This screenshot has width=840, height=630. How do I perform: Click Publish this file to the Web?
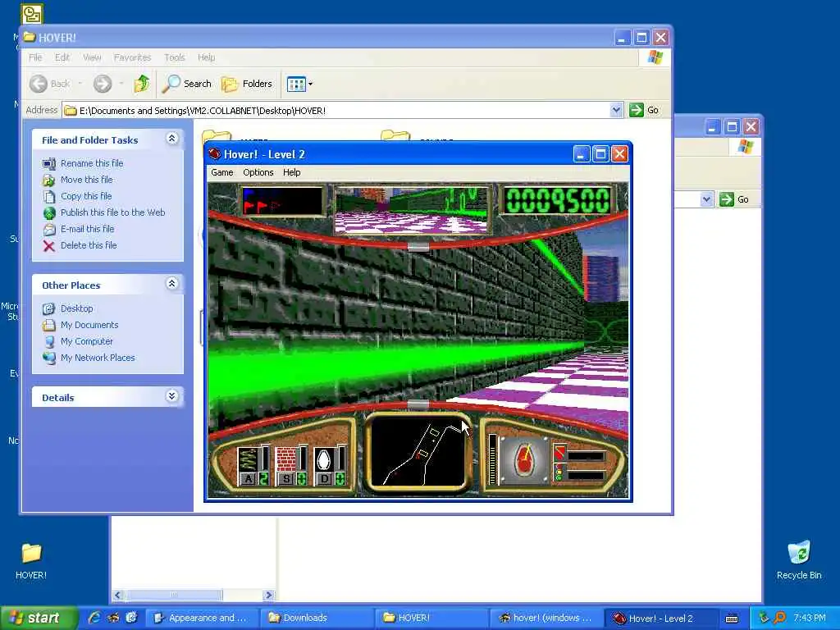click(112, 212)
